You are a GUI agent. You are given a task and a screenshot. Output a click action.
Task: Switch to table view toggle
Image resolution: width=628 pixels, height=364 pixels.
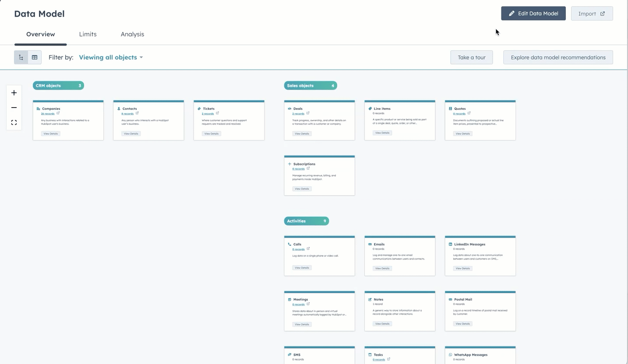pos(35,57)
